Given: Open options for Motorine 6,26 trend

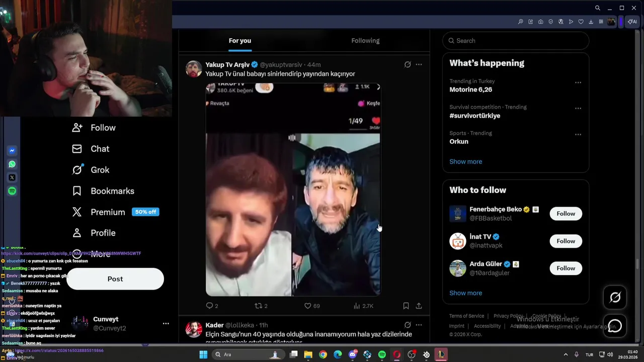Looking at the screenshot, I should [x=578, y=82].
